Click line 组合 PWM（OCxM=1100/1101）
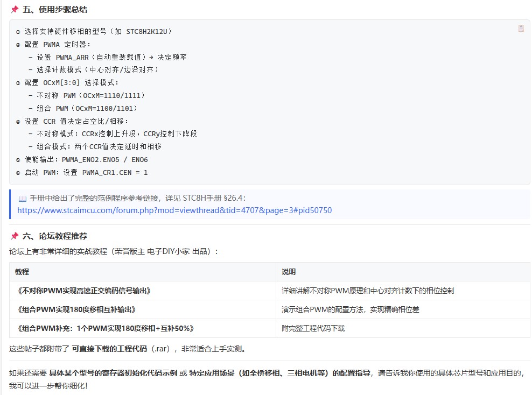532x395 pixels. click(x=83, y=108)
